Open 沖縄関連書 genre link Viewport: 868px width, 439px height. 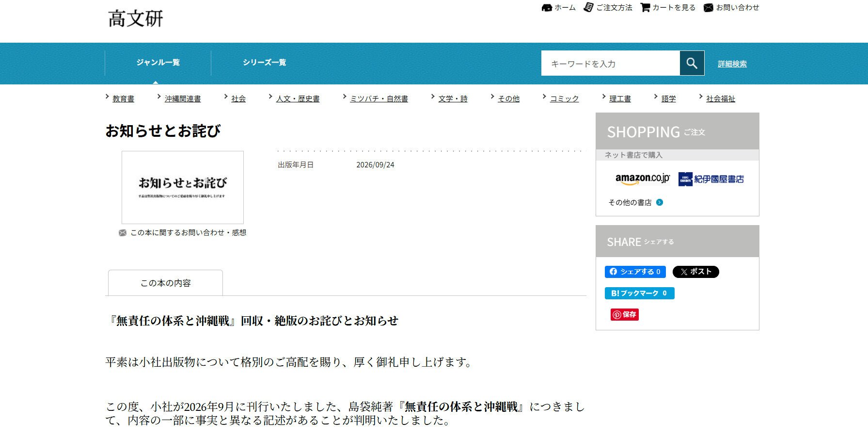[x=183, y=99]
